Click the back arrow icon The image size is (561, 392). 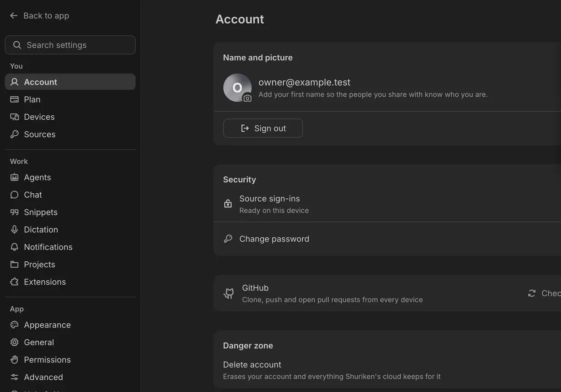pyautogui.click(x=14, y=15)
